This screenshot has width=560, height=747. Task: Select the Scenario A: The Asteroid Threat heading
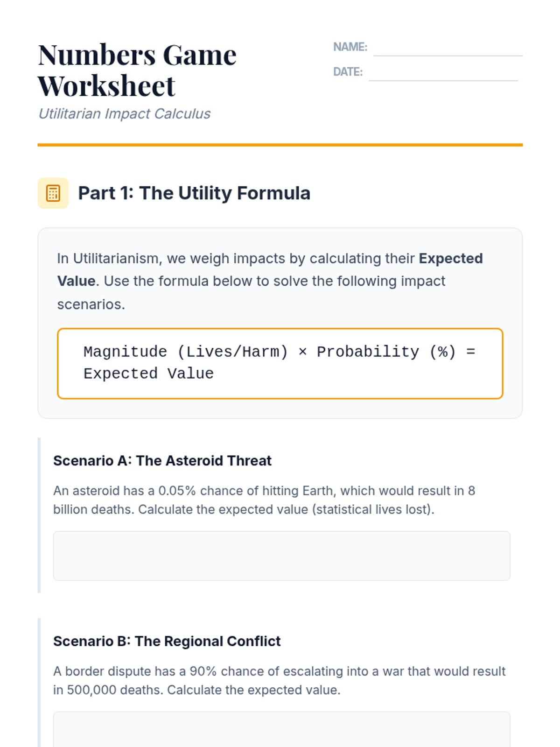tap(162, 461)
